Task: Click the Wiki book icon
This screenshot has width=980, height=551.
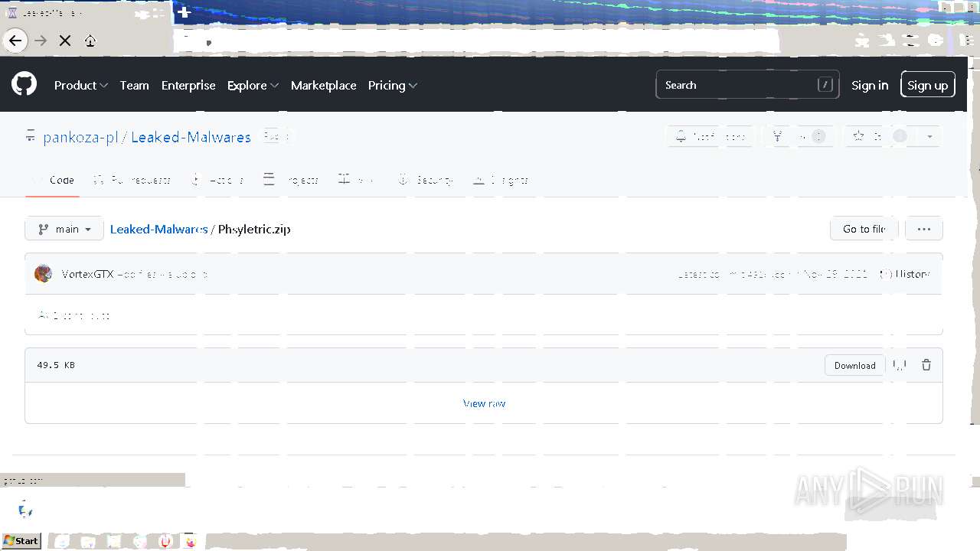Action: pos(345,180)
